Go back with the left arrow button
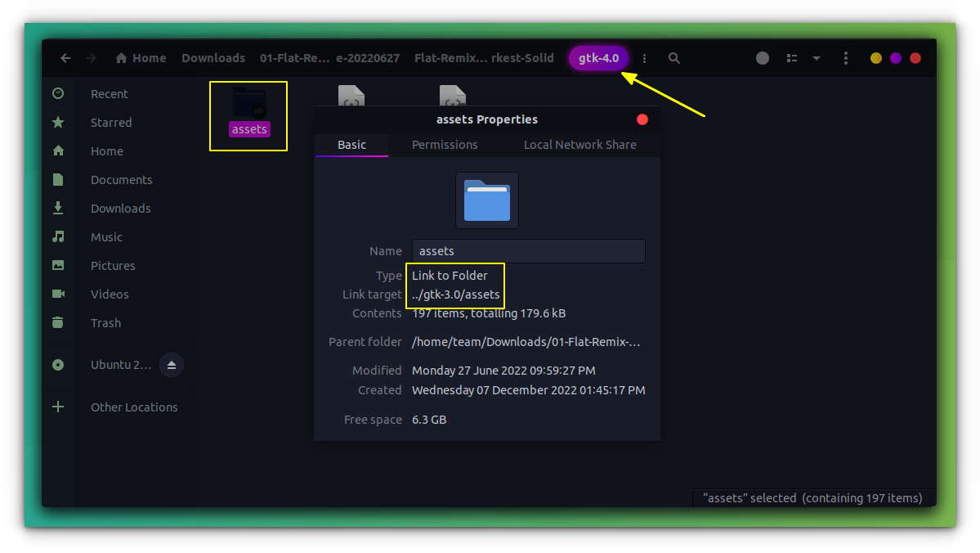980x553 pixels. click(x=65, y=58)
